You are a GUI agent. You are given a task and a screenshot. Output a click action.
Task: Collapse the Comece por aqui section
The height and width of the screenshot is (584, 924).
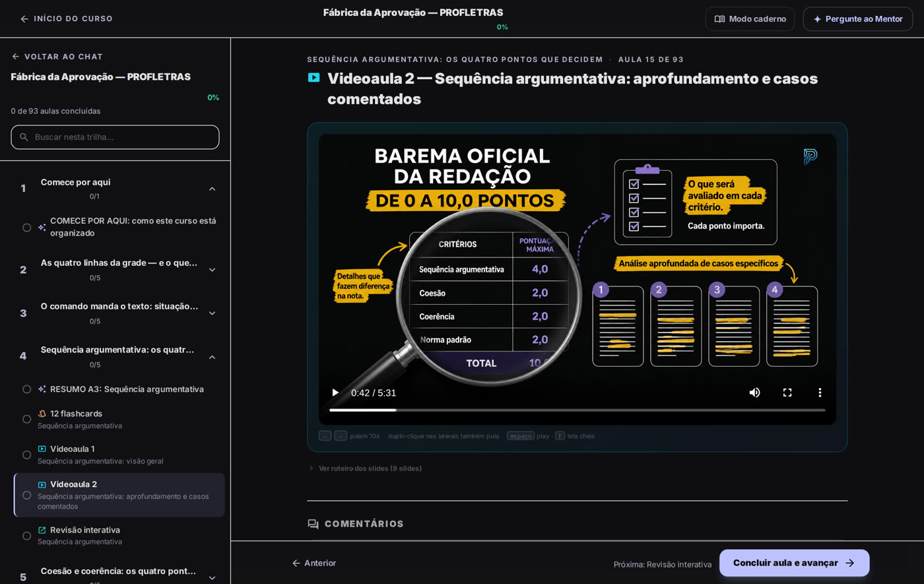pyautogui.click(x=212, y=189)
